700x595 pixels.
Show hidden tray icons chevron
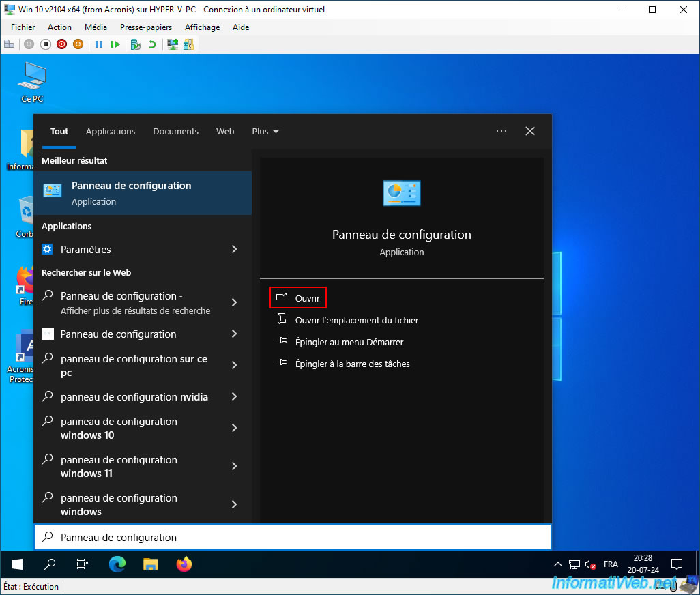557,565
